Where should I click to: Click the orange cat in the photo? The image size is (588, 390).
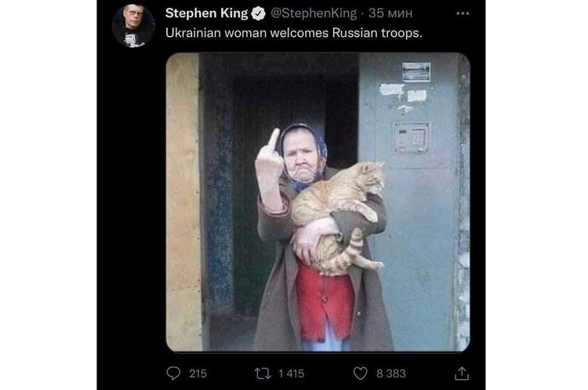coord(337,216)
